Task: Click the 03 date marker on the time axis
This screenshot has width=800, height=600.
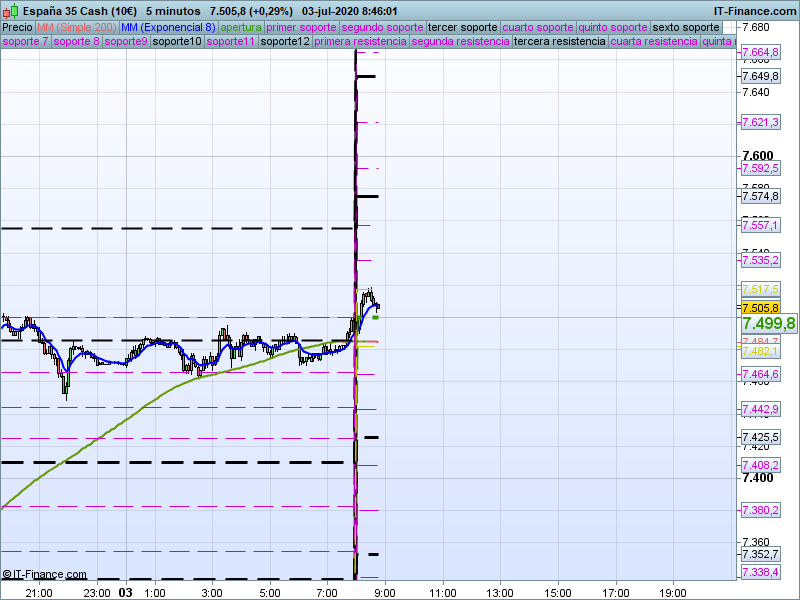Action: pos(126,592)
